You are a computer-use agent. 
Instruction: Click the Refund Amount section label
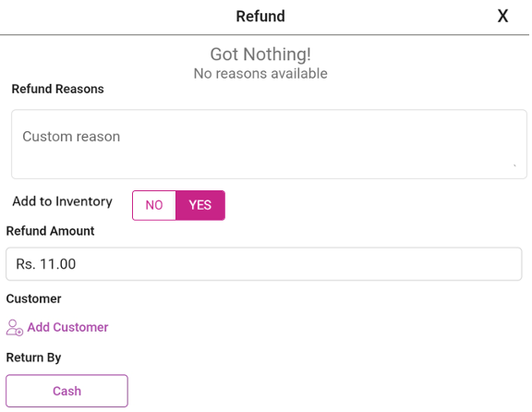click(50, 231)
